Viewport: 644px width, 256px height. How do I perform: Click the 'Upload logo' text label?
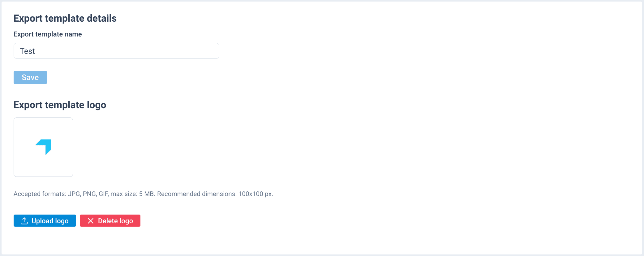coord(50,221)
